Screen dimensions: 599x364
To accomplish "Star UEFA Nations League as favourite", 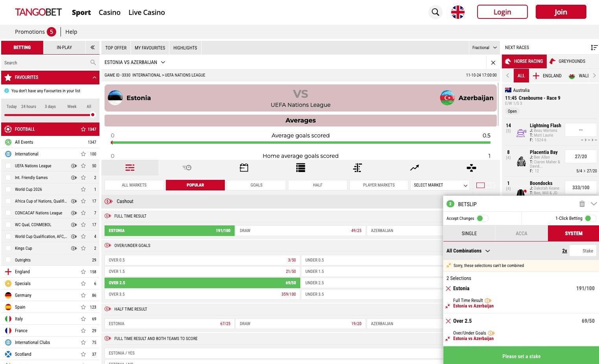I will point(83,166).
